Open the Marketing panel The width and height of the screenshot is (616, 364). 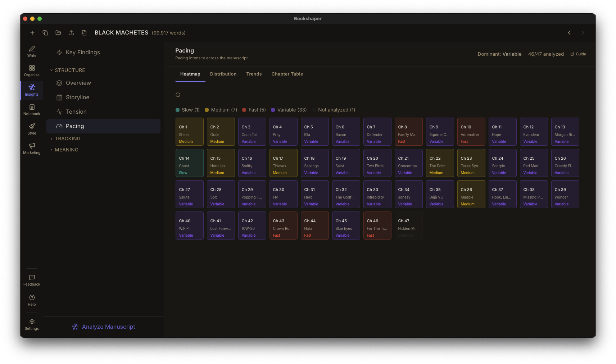coord(31,149)
